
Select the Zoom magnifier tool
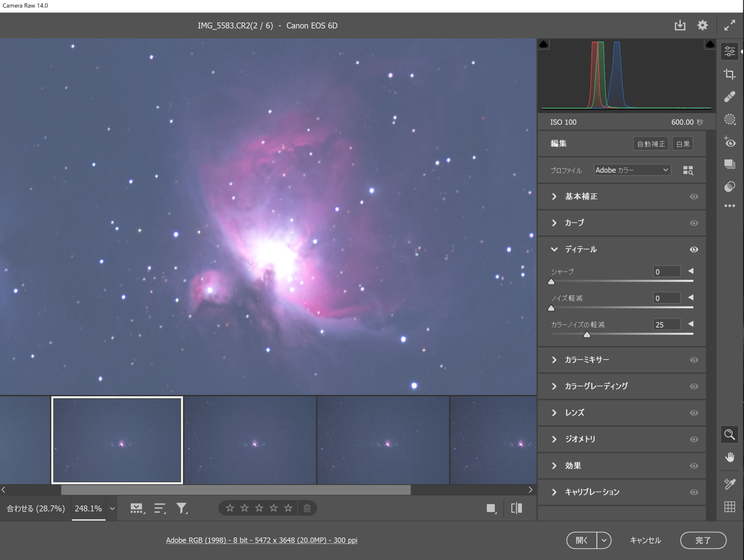(729, 435)
